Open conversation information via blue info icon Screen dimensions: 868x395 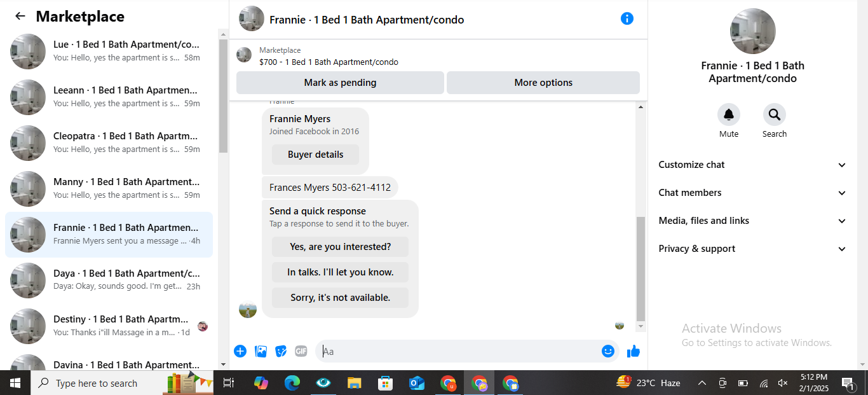(x=627, y=18)
